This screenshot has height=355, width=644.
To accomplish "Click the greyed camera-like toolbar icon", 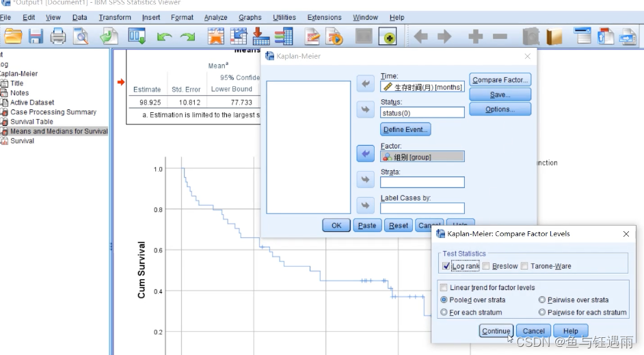I will (531, 36).
